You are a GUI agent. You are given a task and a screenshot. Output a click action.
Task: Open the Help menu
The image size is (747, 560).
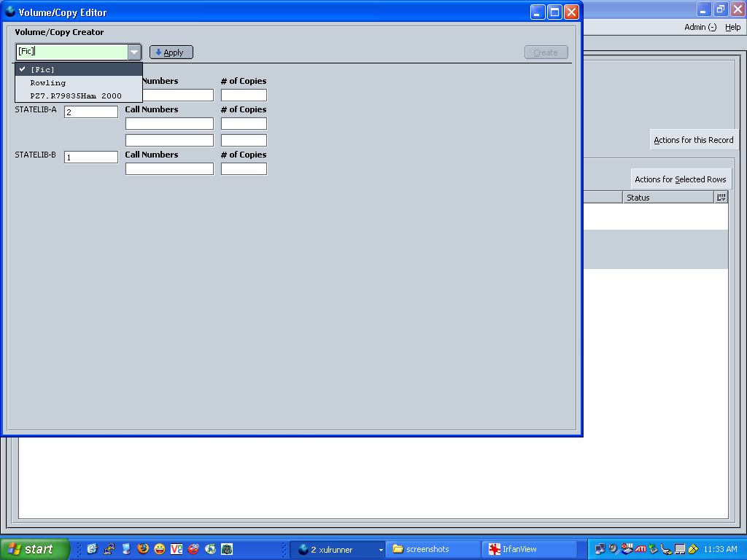pos(732,27)
